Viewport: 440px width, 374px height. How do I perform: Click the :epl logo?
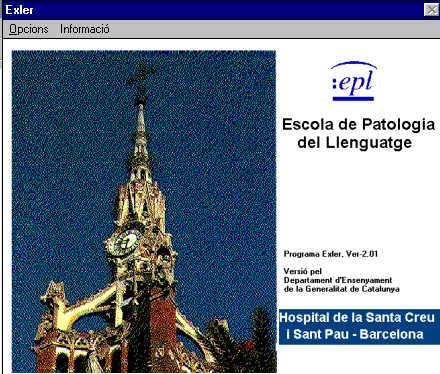pos(354,81)
